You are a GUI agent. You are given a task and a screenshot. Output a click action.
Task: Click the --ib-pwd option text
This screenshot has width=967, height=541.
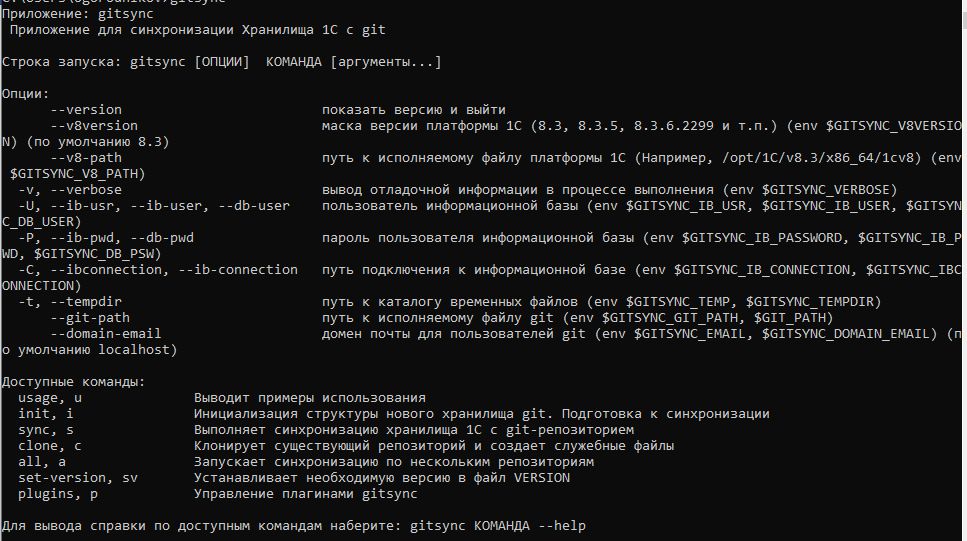point(82,238)
